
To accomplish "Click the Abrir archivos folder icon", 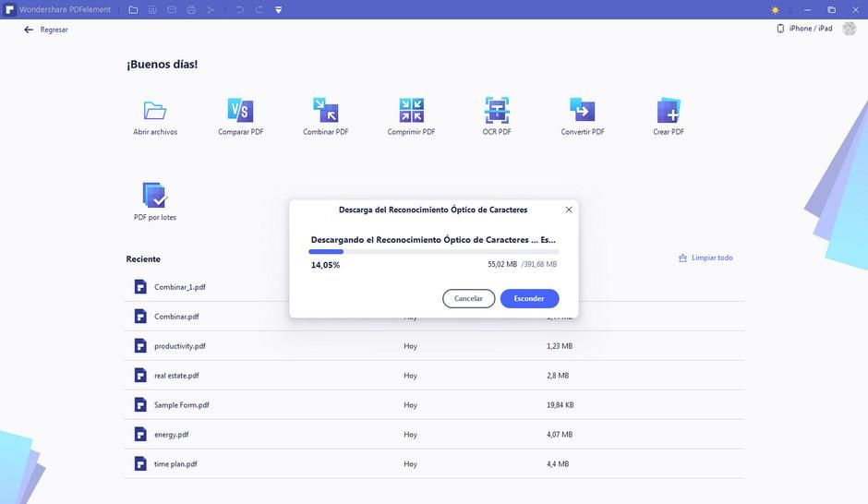I will (155, 112).
